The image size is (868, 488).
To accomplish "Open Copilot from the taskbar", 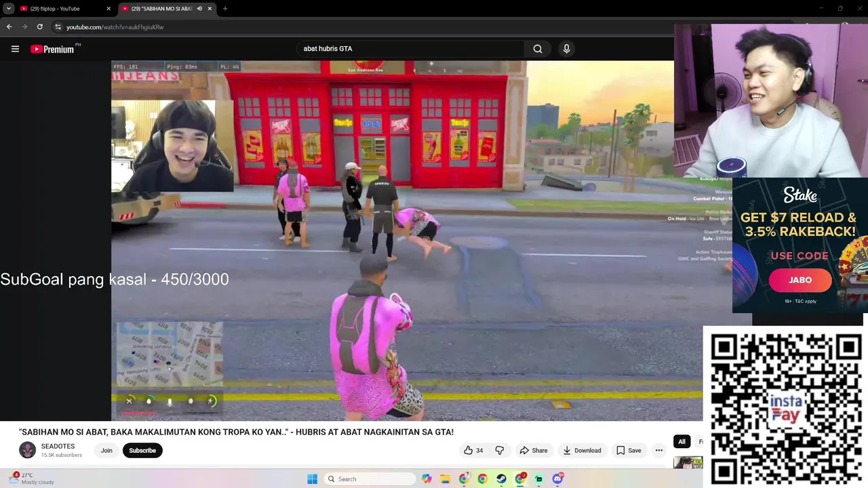I will [x=427, y=479].
